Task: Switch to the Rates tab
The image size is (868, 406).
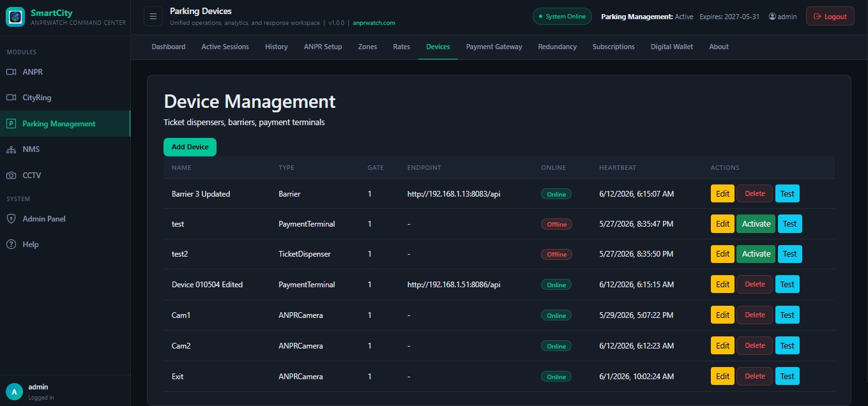Action: (402, 47)
